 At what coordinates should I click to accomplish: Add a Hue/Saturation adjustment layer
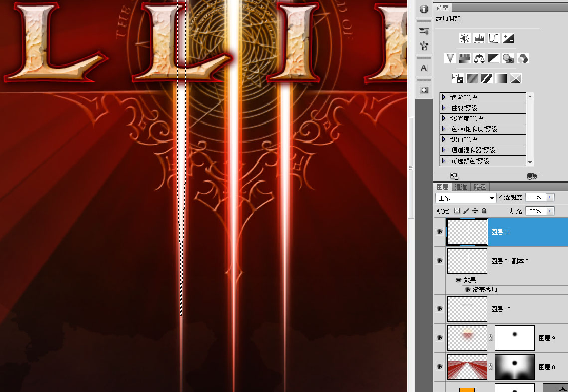pos(464,58)
